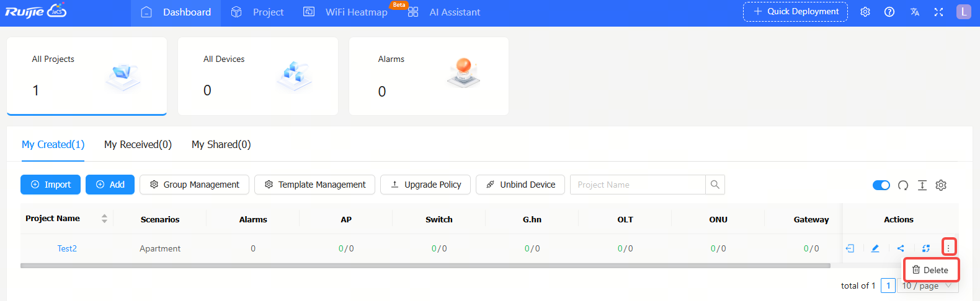Switch to the My Received(0) tab
The width and height of the screenshot is (980, 301).
coord(138,144)
